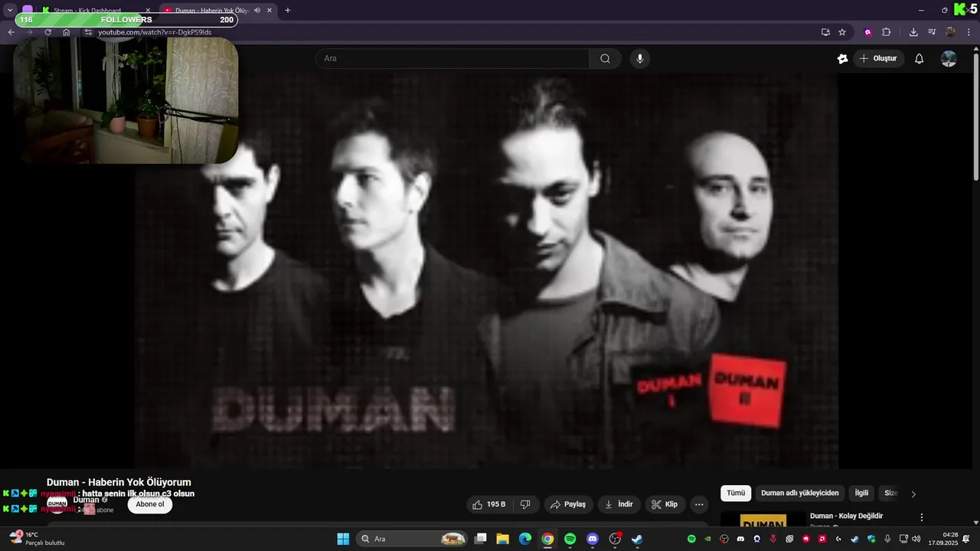Click the browser address bar URL

pos(155,32)
